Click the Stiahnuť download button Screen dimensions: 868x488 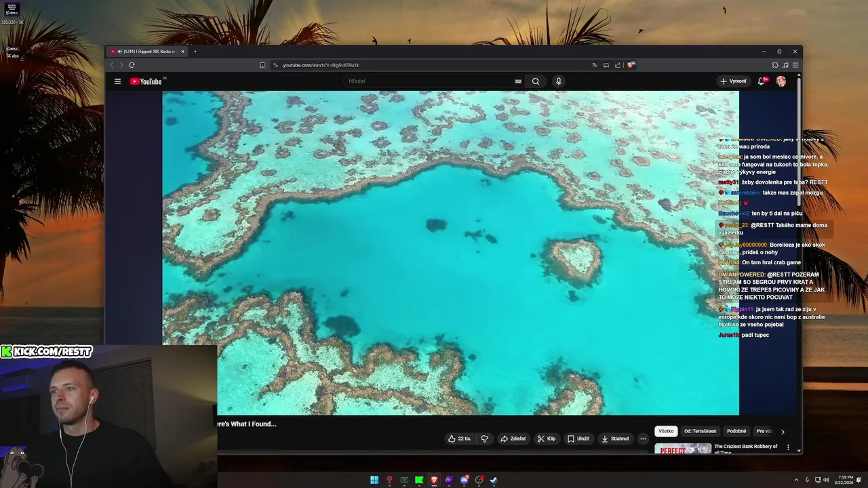tap(615, 439)
